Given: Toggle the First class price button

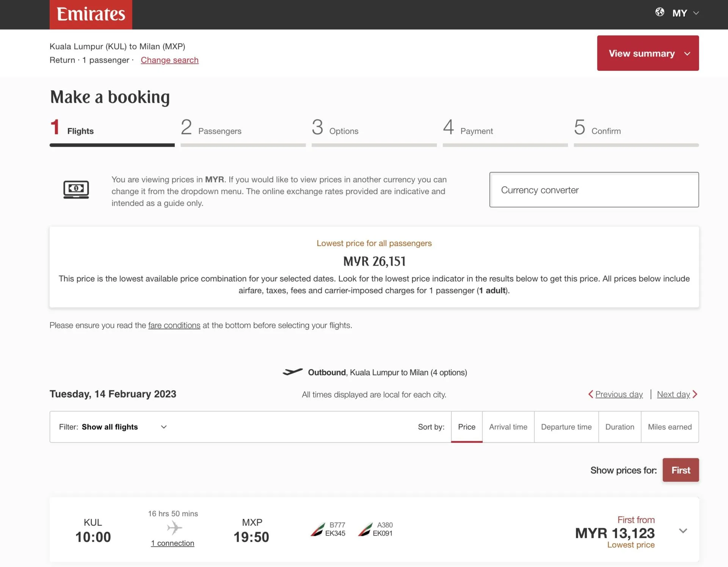Looking at the screenshot, I should (680, 470).
